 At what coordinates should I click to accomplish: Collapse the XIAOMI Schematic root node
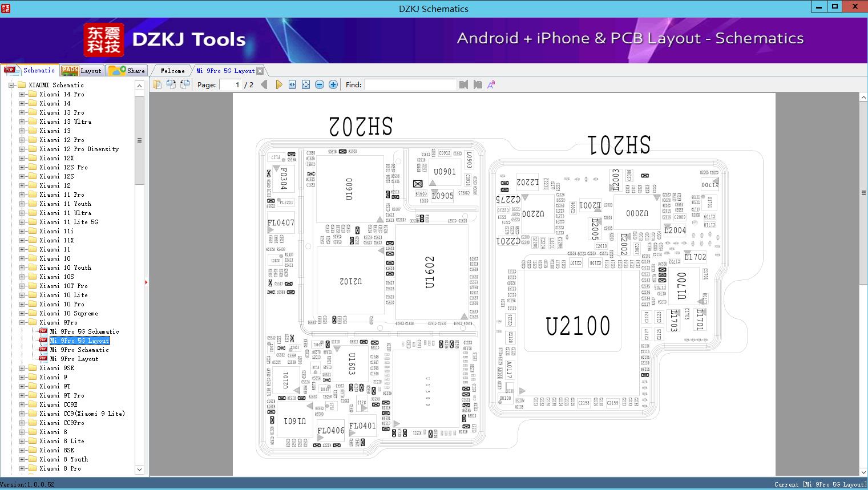point(11,85)
